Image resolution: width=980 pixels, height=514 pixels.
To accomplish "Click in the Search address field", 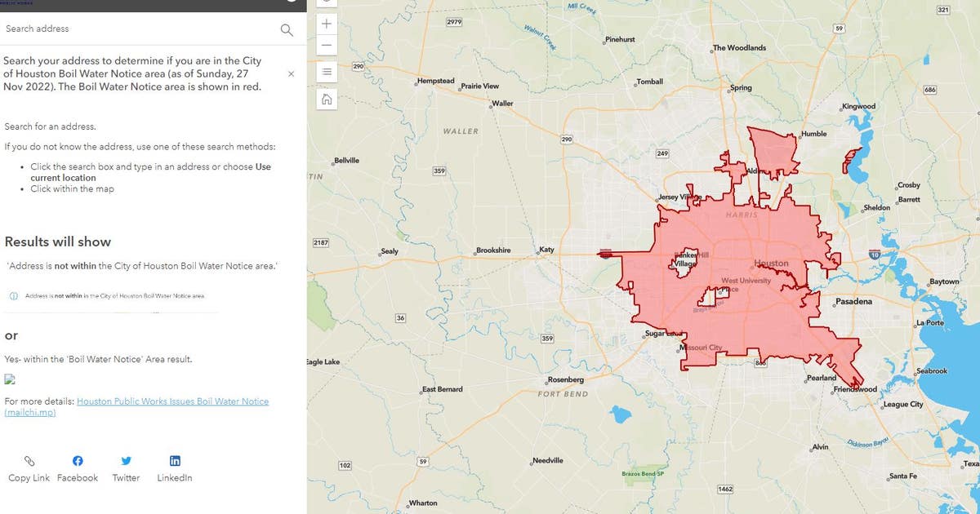I will click(x=139, y=29).
